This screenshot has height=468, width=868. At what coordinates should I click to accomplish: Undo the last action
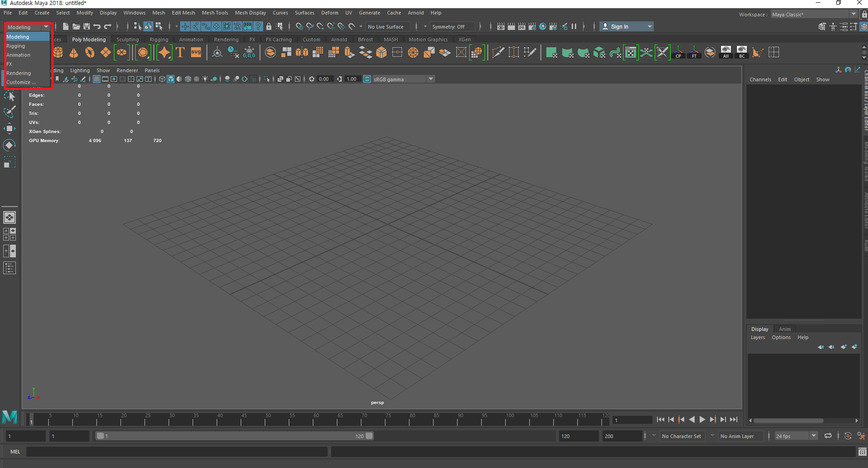97,26
